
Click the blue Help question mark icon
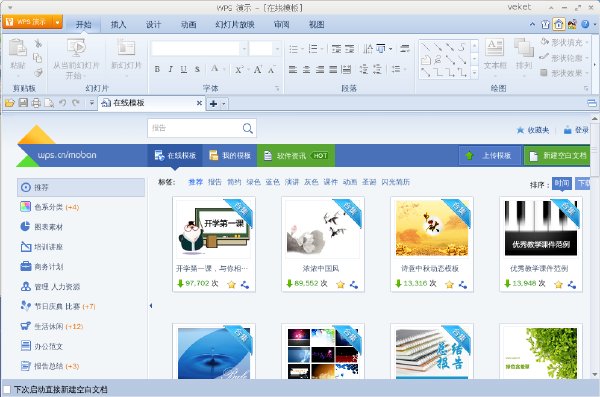pyautogui.click(x=585, y=25)
